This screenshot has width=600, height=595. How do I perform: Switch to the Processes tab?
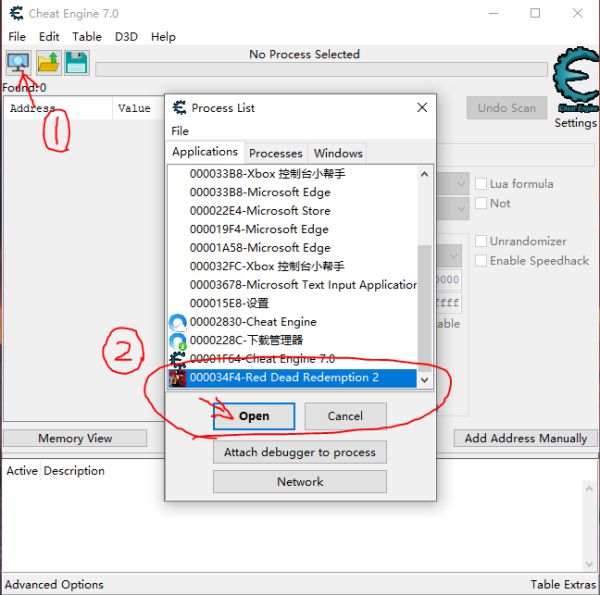pos(275,153)
